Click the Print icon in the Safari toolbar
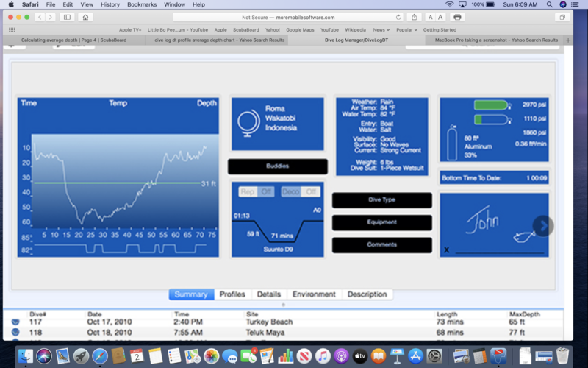588x368 pixels. [458, 17]
